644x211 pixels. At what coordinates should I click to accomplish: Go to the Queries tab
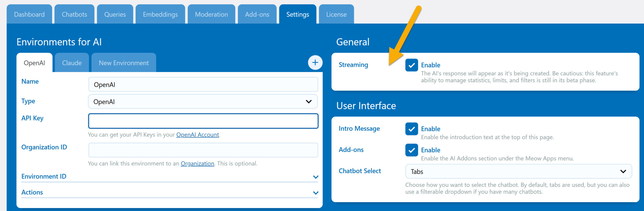coord(115,14)
